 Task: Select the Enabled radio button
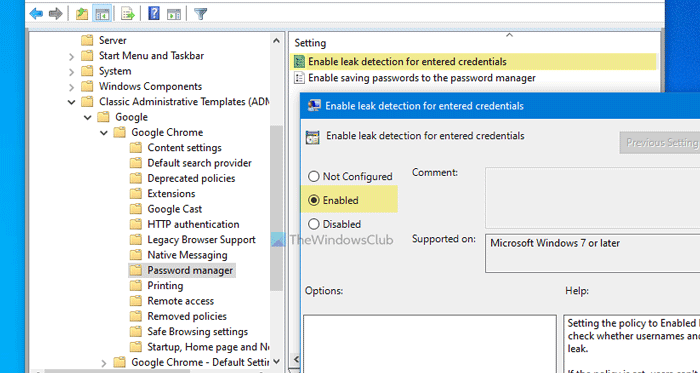(314, 200)
